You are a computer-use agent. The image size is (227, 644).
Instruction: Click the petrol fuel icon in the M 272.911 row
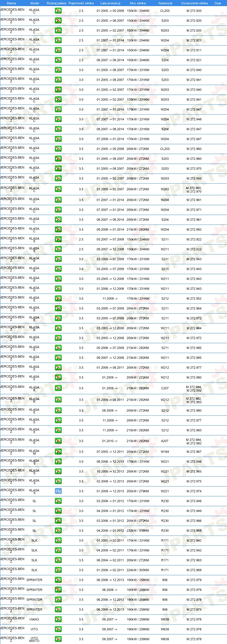(58, 50)
